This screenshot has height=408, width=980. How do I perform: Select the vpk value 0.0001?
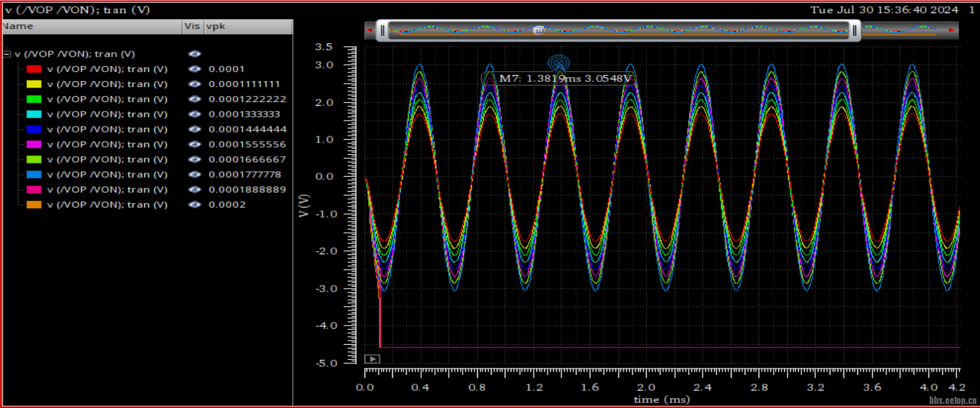(227, 69)
